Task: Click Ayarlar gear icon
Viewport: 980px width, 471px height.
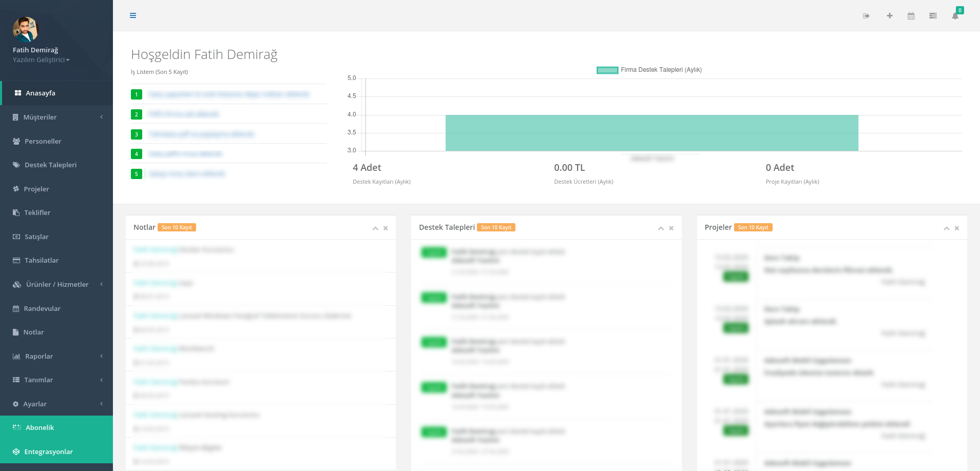Action: click(15, 404)
